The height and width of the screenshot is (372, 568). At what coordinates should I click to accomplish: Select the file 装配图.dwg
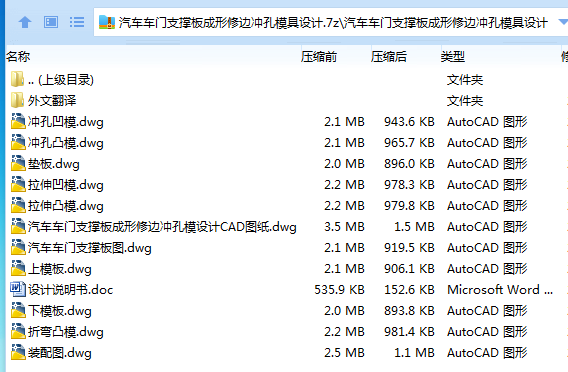[60, 353]
